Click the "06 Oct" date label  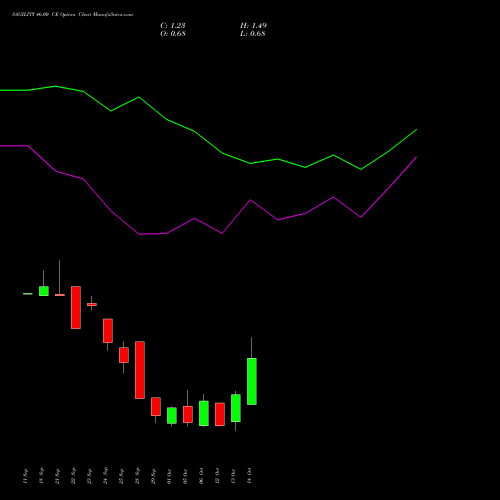(201, 476)
